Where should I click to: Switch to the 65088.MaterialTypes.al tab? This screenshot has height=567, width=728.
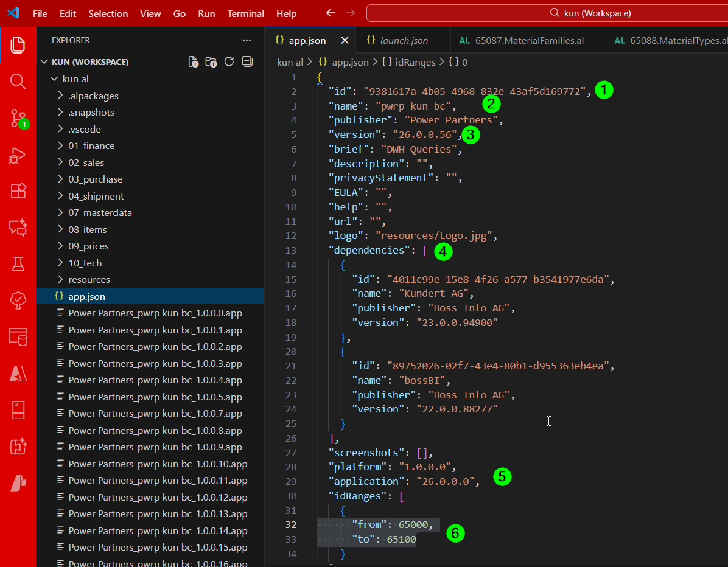667,40
